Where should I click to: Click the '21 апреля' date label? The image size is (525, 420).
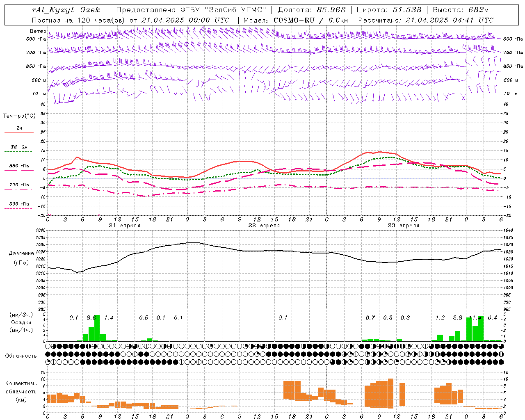pos(124,225)
